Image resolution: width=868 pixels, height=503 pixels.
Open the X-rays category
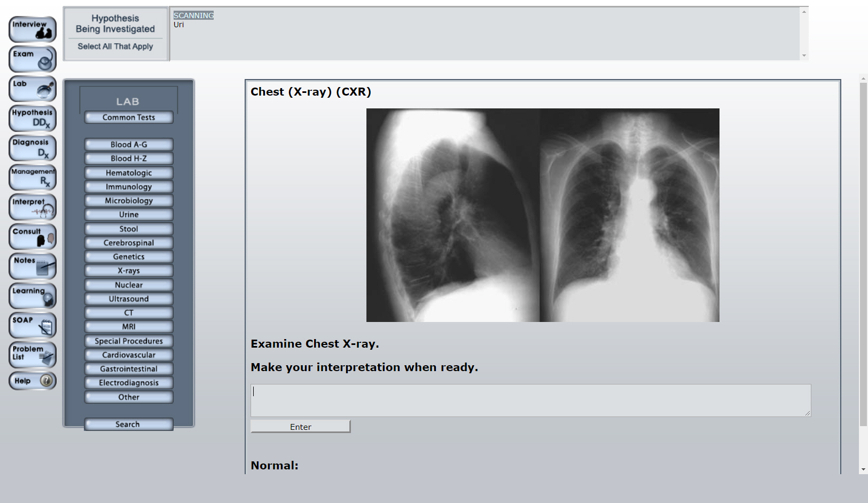coord(129,271)
